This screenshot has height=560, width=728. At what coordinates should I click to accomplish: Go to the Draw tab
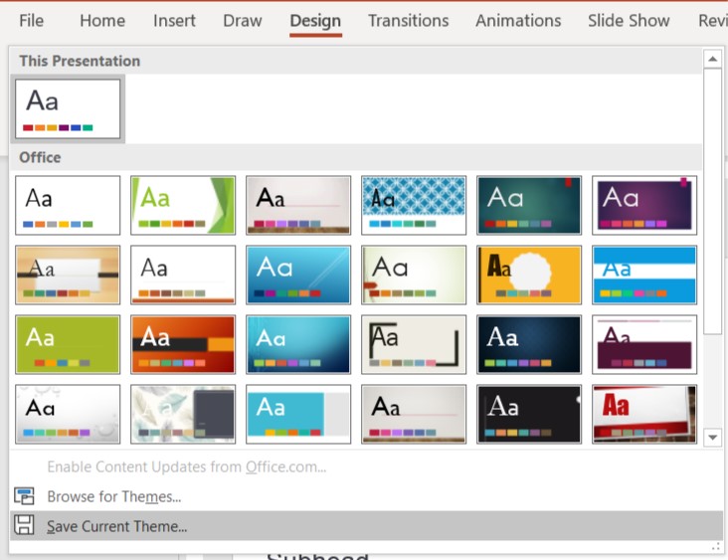pyautogui.click(x=243, y=21)
